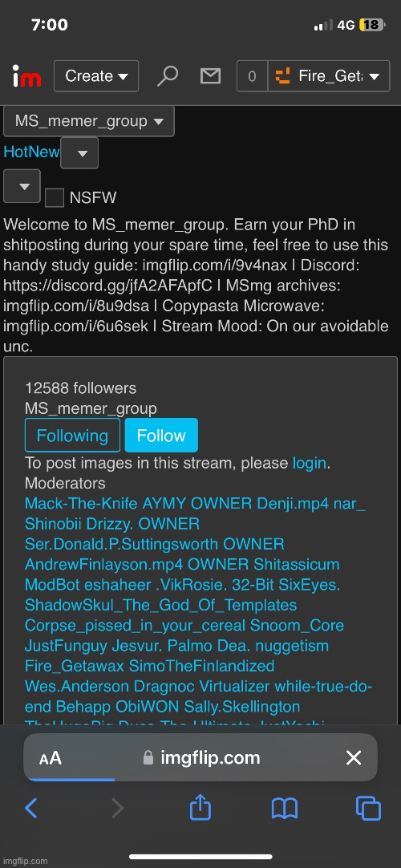
Task: Click the Following button
Action: coord(72,435)
